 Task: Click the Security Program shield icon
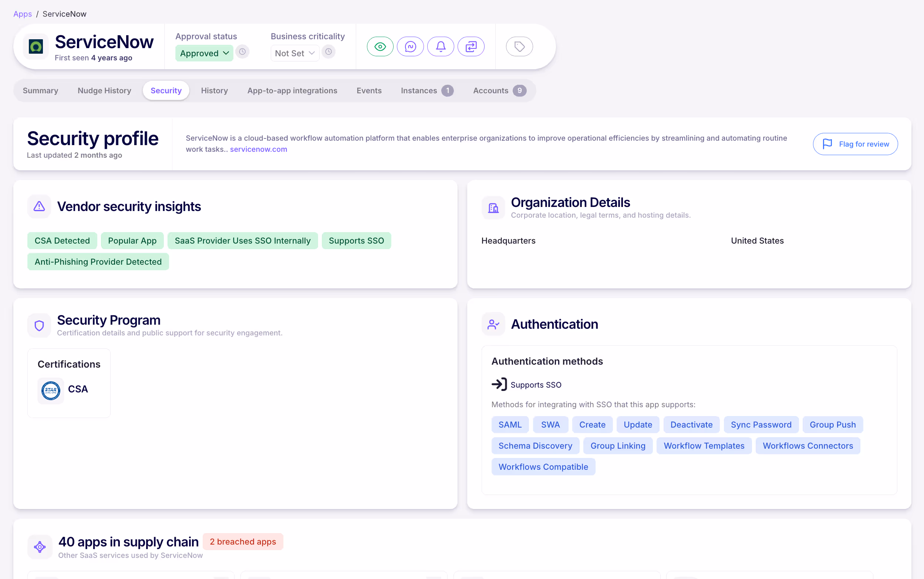pos(39,326)
